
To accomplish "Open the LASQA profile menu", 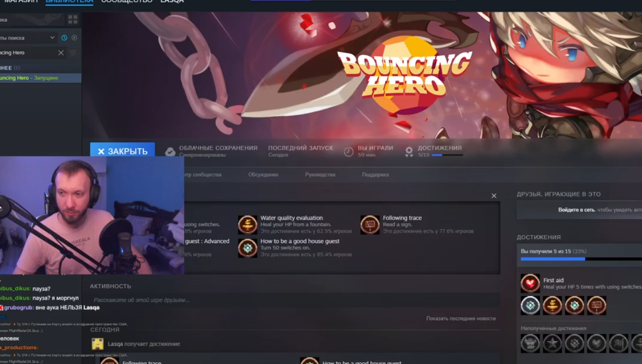I will coord(172,2).
